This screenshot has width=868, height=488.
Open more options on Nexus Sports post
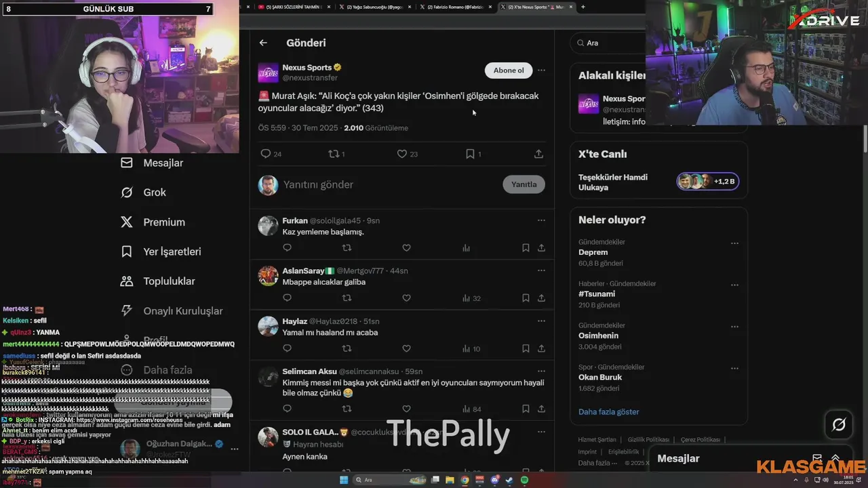[x=541, y=70]
